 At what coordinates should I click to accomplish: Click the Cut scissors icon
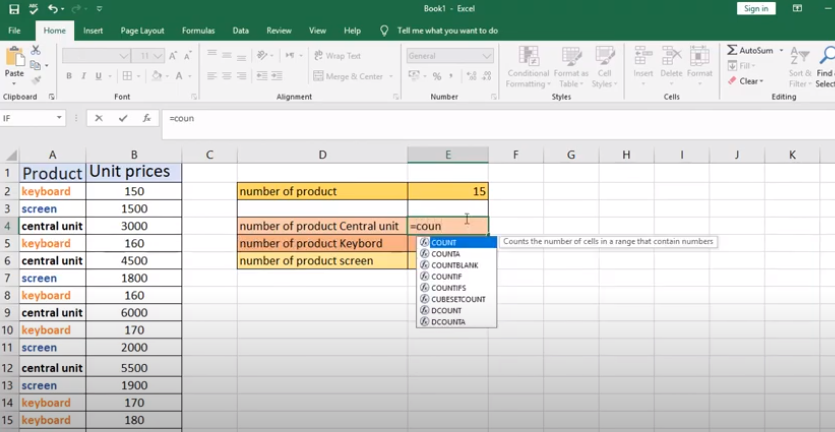36,49
